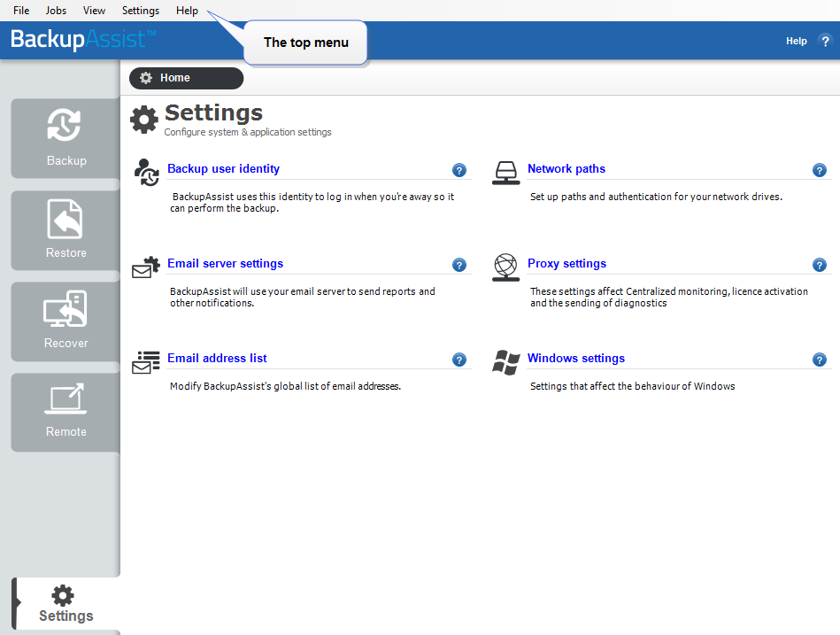This screenshot has width=840, height=635.
Task: Click the Settings gear icon beside page title
Action: 144,120
